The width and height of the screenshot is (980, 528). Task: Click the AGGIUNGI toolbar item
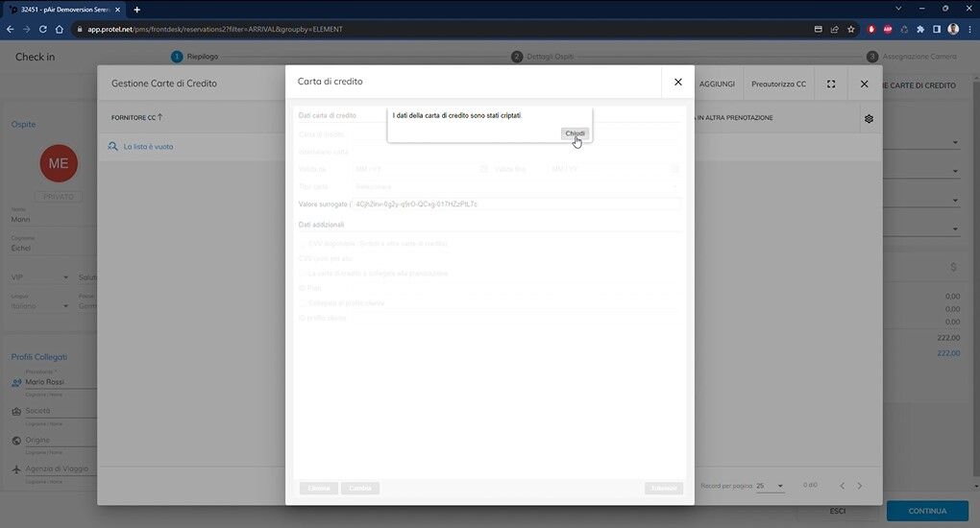[x=717, y=84]
